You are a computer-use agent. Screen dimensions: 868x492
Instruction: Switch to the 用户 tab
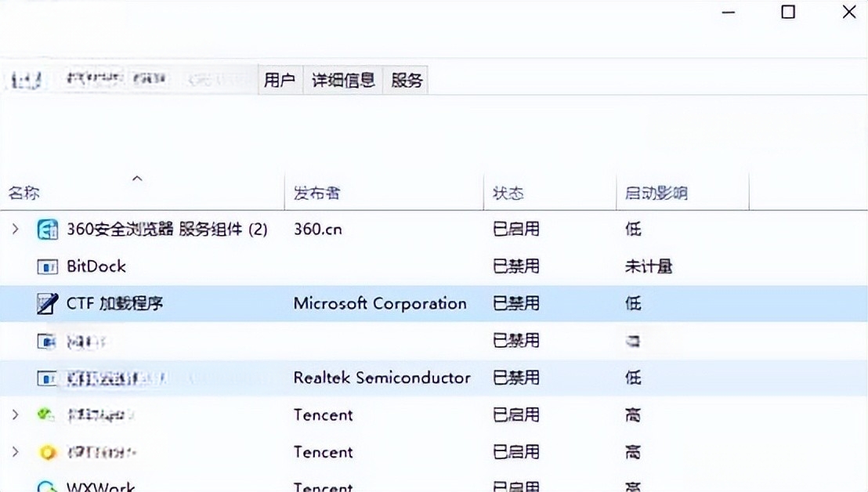280,80
